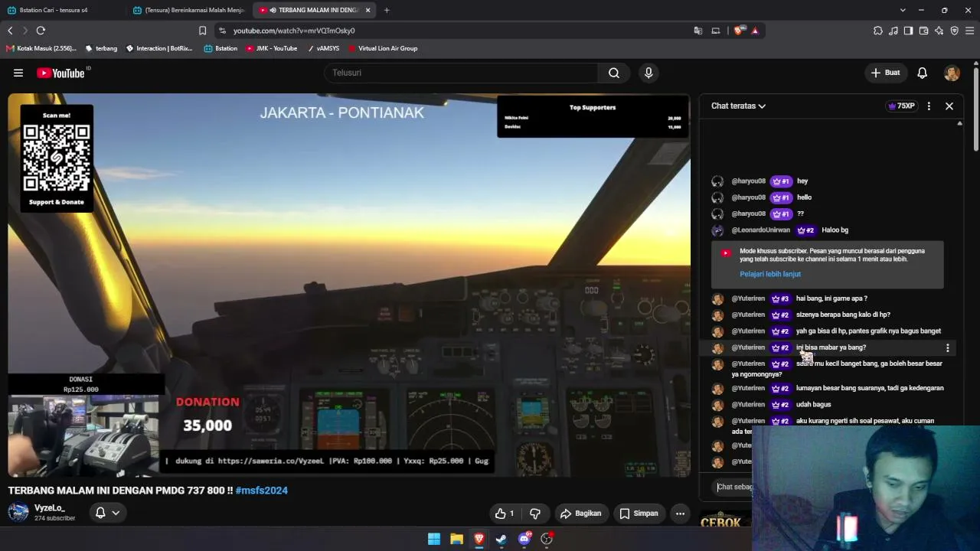Viewport: 980px width, 551px height.
Task: Click @LeonardoUnirwan's 'Haloo bg' chat username
Action: tap(761, 230)
